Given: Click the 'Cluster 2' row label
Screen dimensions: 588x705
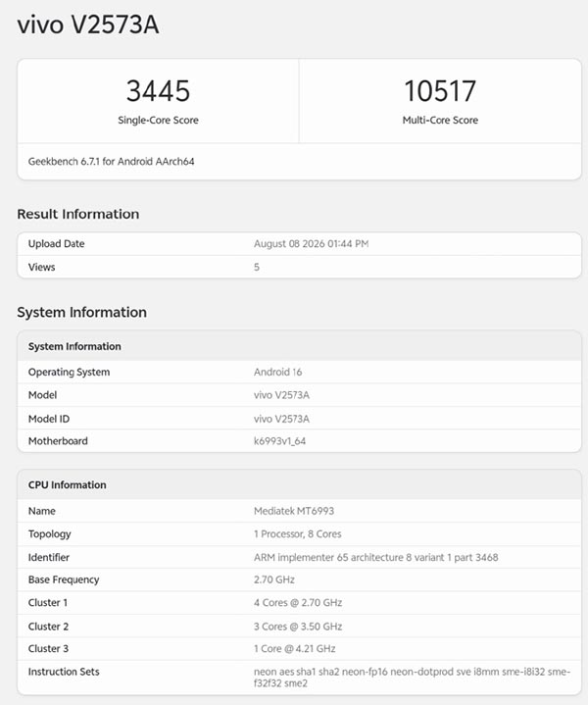Looking at the screenshot, I should tap(48, 627).
